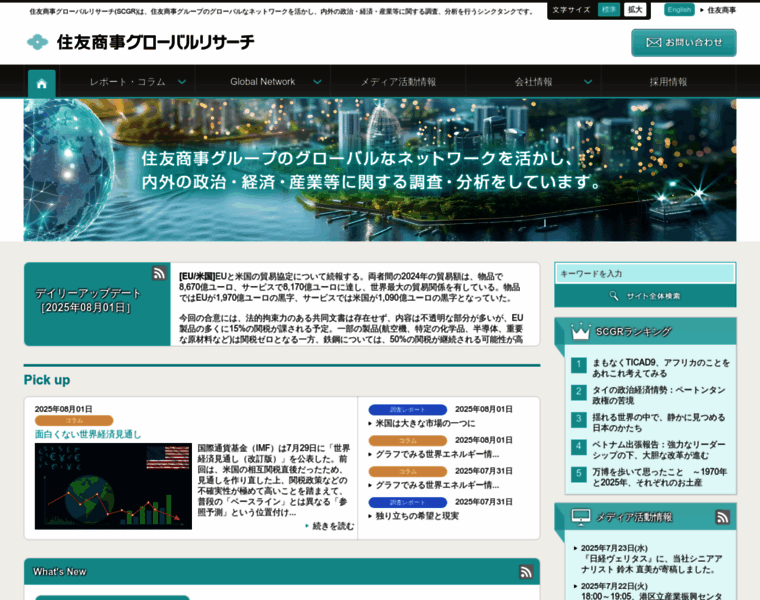Click the サイト全体検索 search button
760x600 pixels.
click(645, 296)
